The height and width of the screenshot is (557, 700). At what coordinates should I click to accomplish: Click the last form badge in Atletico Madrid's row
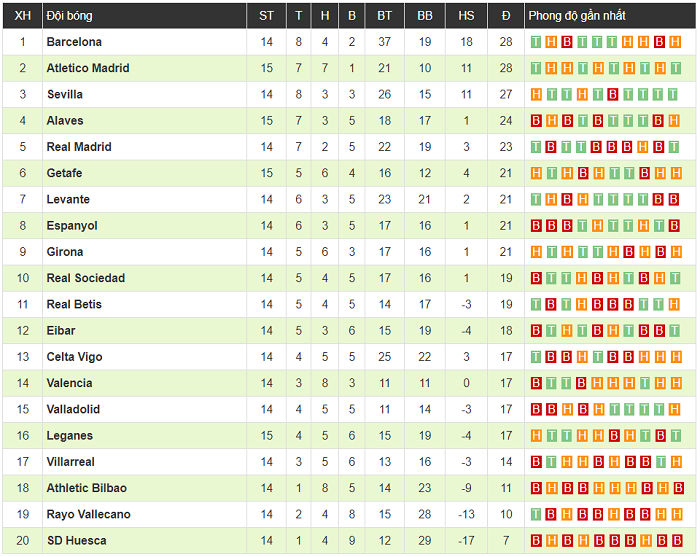674,69
